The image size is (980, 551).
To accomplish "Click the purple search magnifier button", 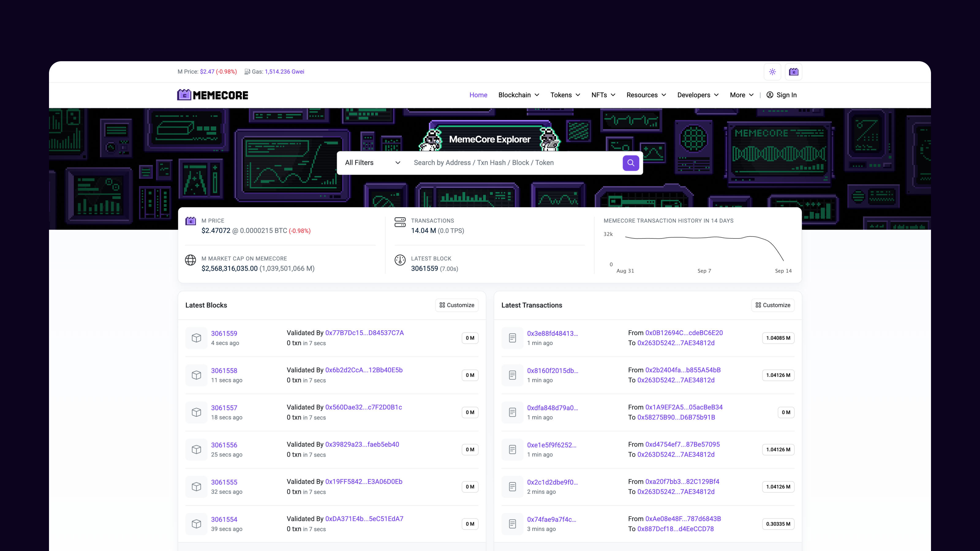I will click(630, 163).
